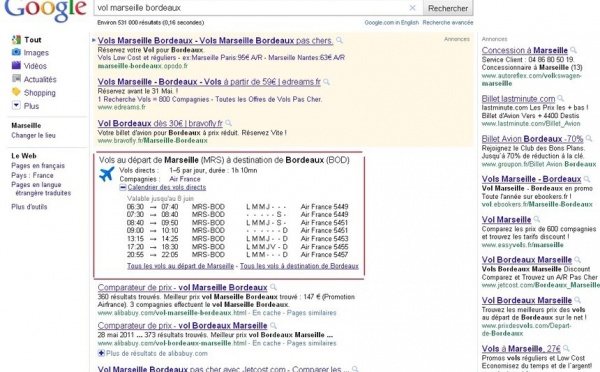600x372 pixels.
Task: Open Plus d'outils in the sidebar
Action: (x=29, y=207)
